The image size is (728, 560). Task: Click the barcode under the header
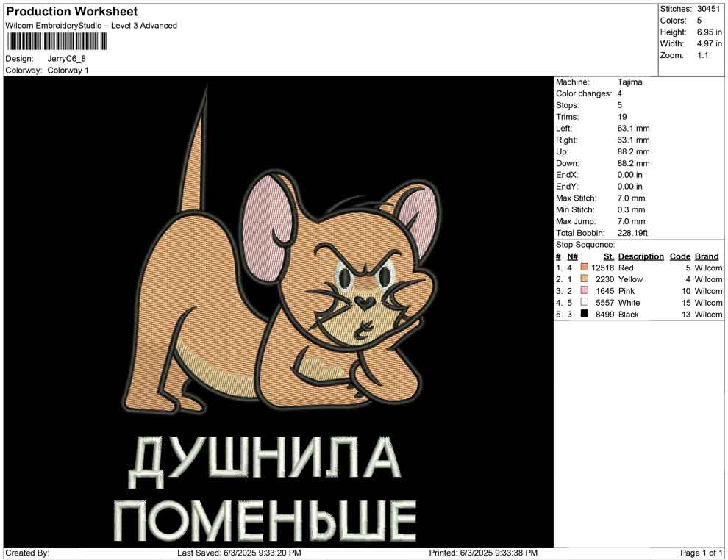click(57, 41)
